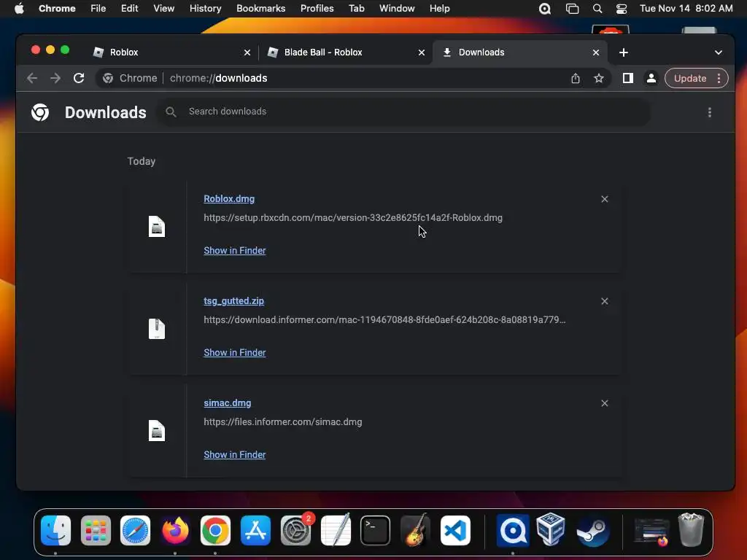The image size is (747, 560).
Task: Expand the tab search chevron
Action: click(719, 52)
